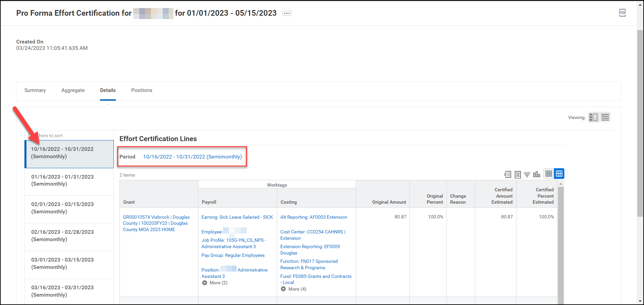
Task: Select the compact grid view icon
Action: point(549,174)
